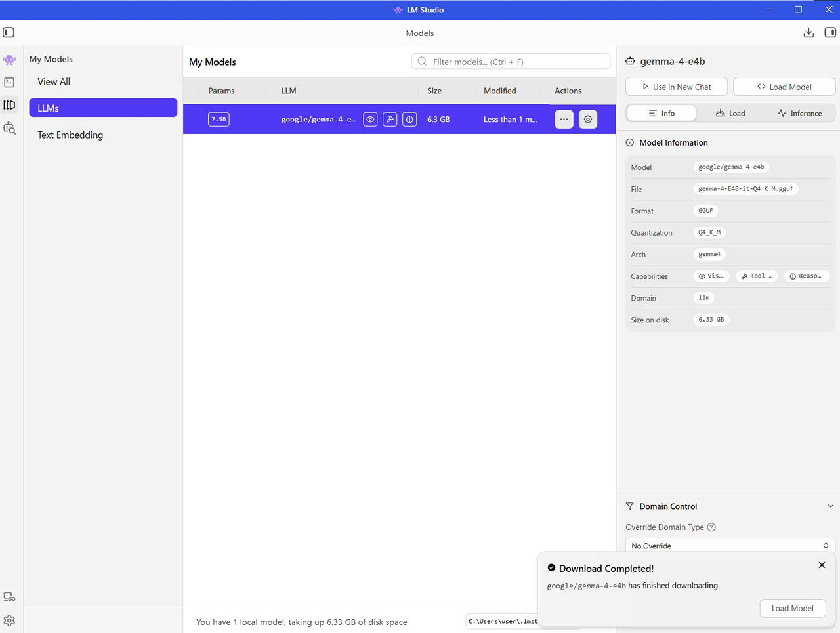Dismiss the Download Completed notification
Viewport: 840px width, 633px height.
click(822, 565)
